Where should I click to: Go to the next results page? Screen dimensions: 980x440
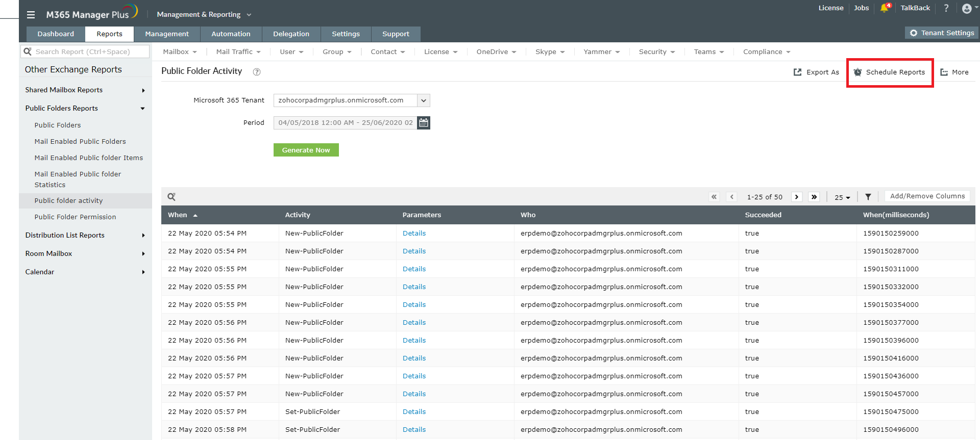(797, 197)
